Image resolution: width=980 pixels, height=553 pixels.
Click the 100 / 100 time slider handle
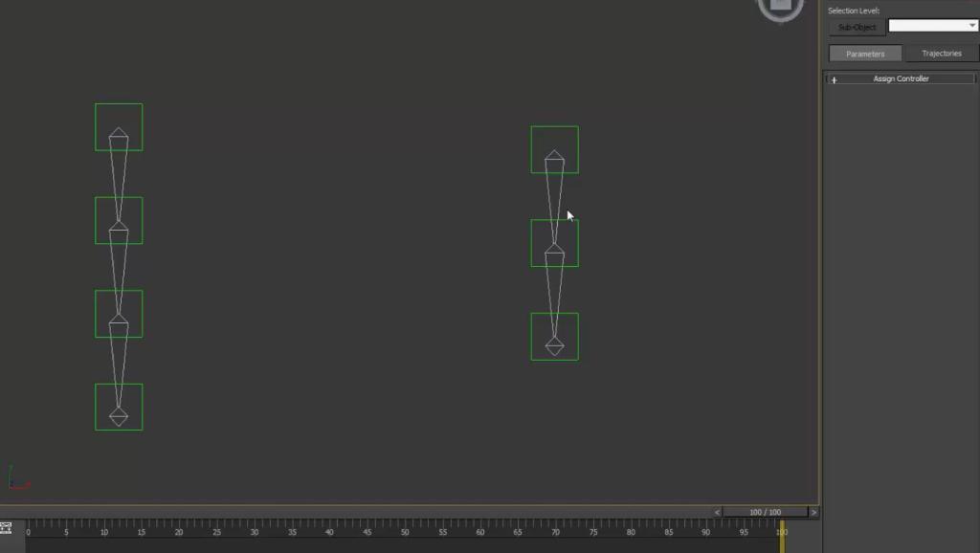point(765,513)
